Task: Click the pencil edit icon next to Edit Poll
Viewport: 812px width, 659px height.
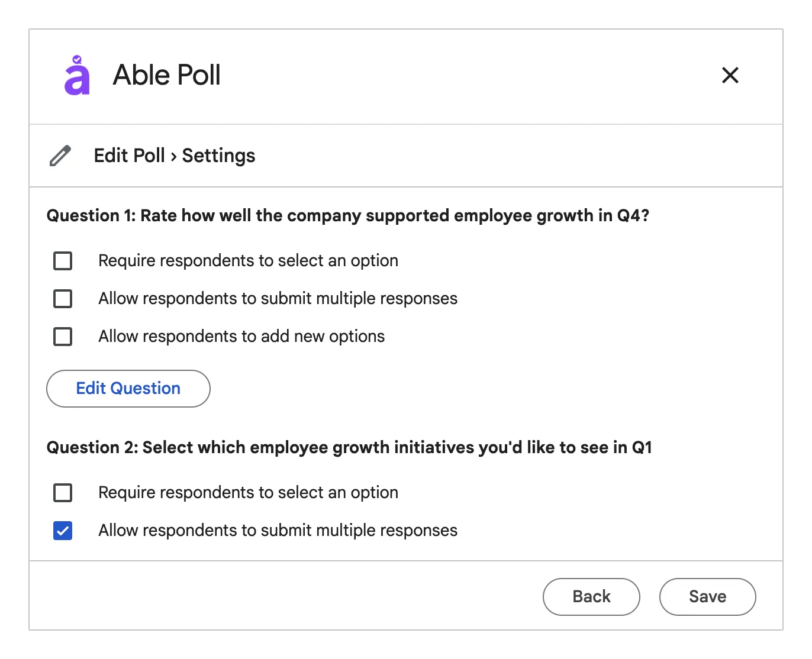Action: coord(60,155)
